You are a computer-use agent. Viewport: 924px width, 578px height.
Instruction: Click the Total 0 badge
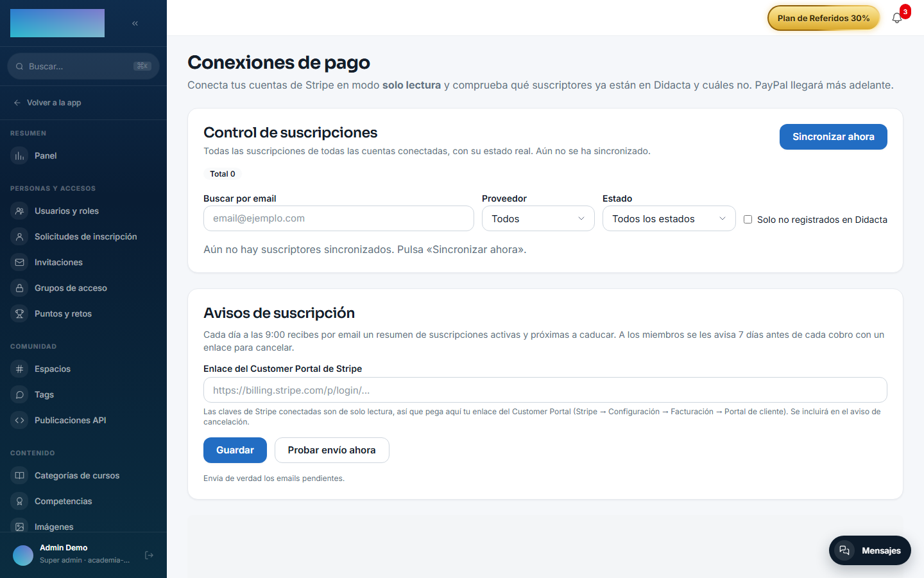pos(223,174)
